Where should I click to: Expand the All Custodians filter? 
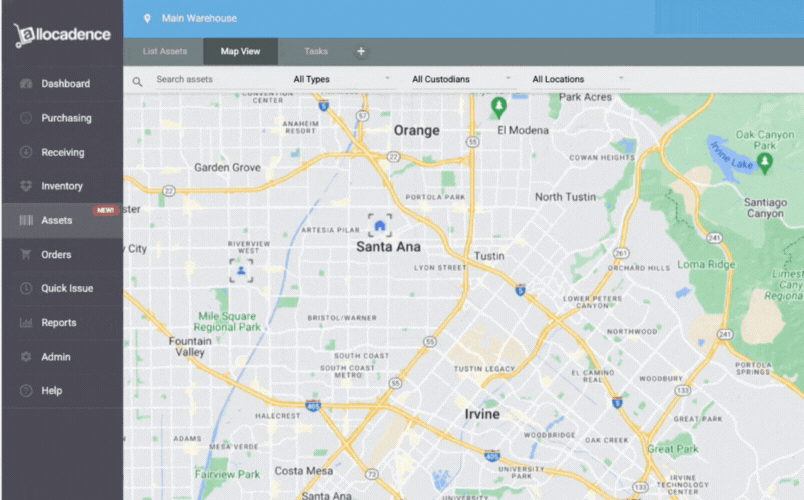[x=462, y=79]
